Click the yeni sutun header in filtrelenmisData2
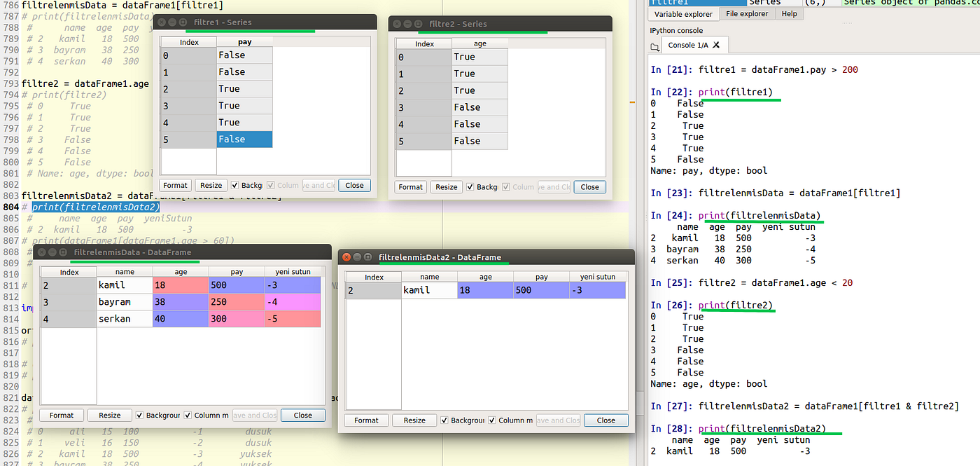This screenshot has width=980, height=466. [597, 277]
